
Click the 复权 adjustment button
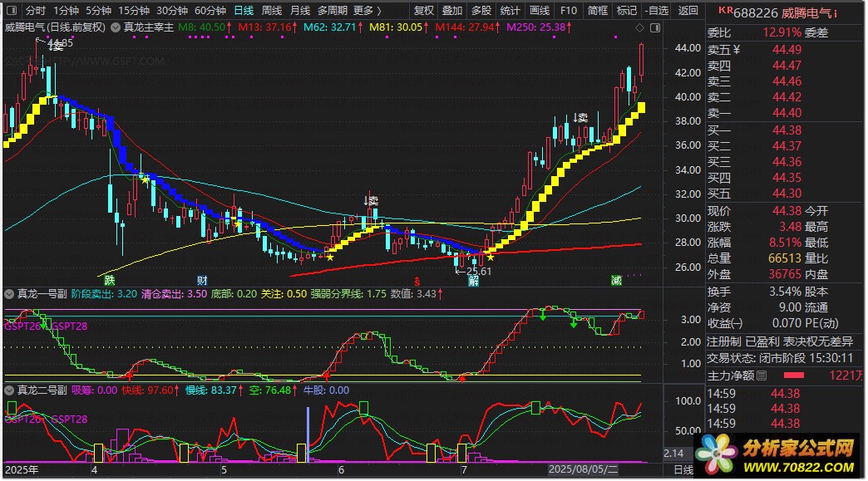click(x=423, y=11)
